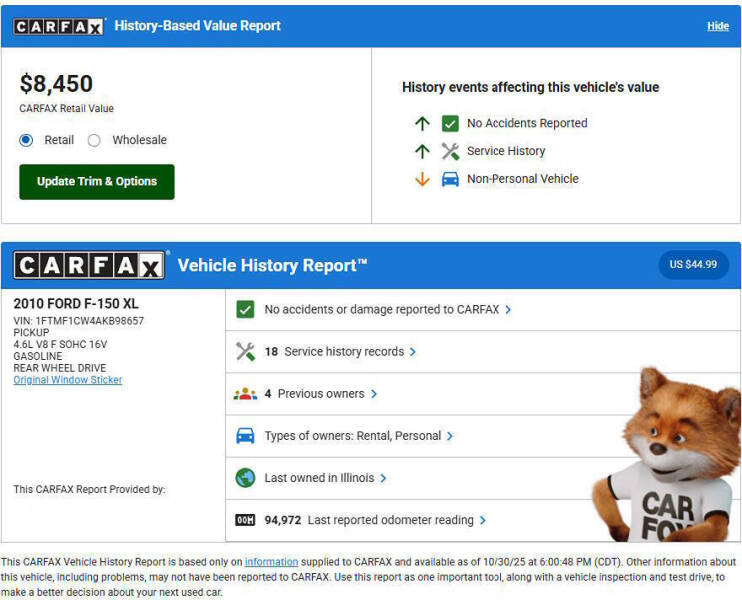
Task: Open the Original Window Sticker link
Action: pos(68,380)
